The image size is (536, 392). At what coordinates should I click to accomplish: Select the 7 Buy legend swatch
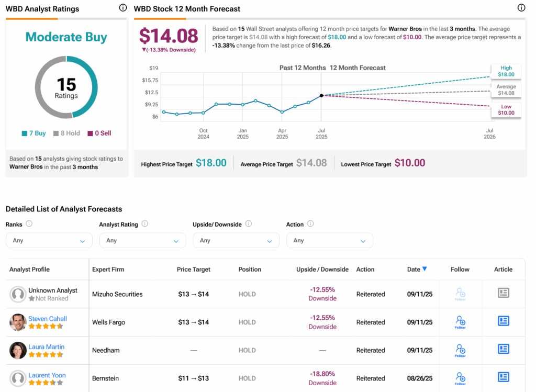pos(25,133)
